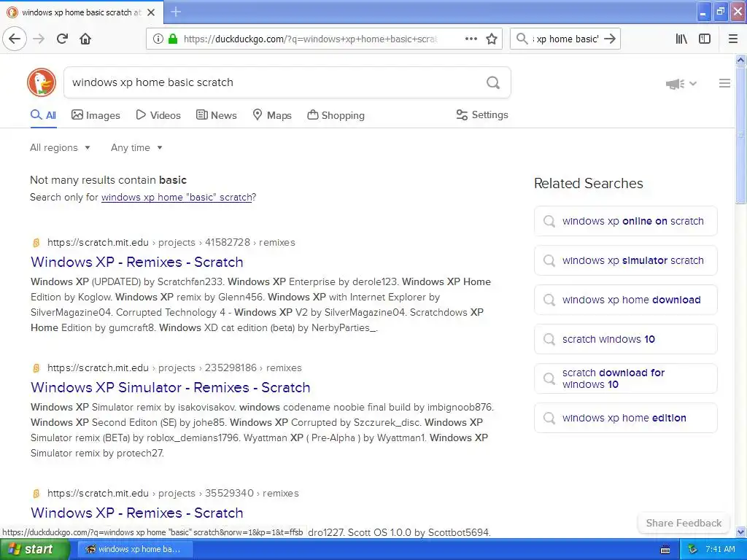Bookmark this page with the star
The image size is (747, 560).
point(492,39)
